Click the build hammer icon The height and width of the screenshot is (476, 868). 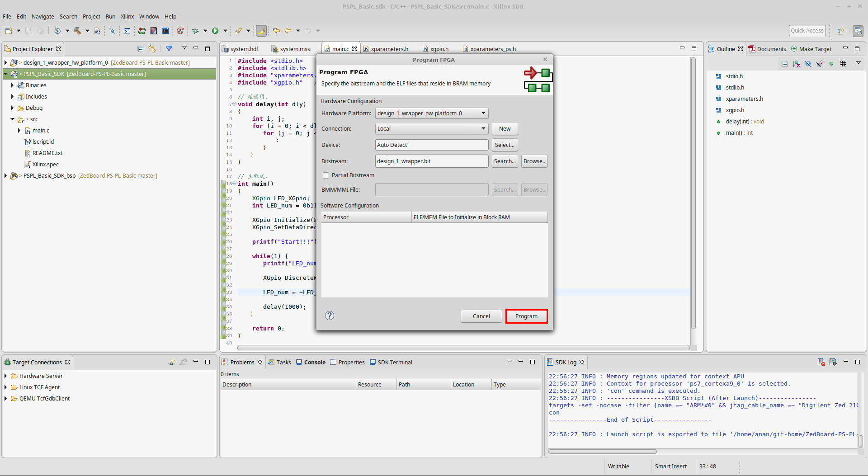tap(77, 31)
